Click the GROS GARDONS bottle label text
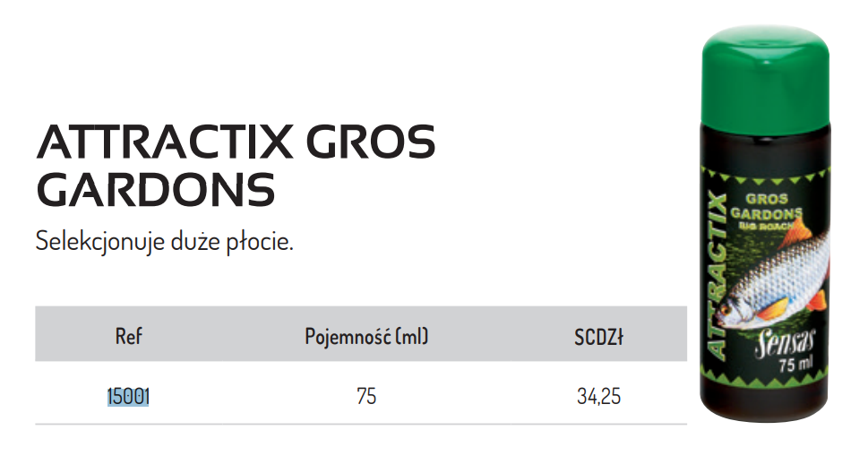 (x=766, y=207)
